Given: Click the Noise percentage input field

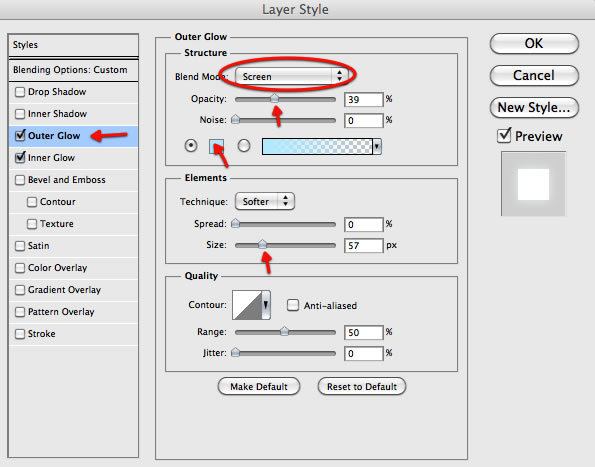Looking at the screenshot, I should pyautogui.click(x=364, y=121).
